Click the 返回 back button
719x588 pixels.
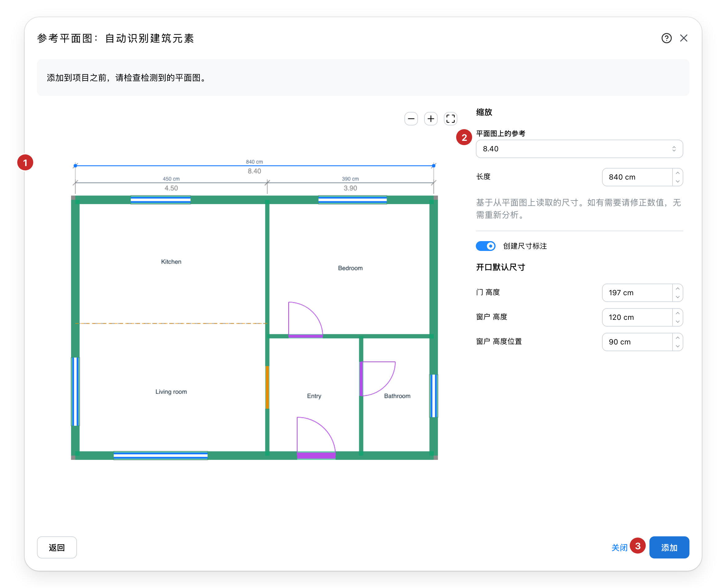click(x=57, y=547)
